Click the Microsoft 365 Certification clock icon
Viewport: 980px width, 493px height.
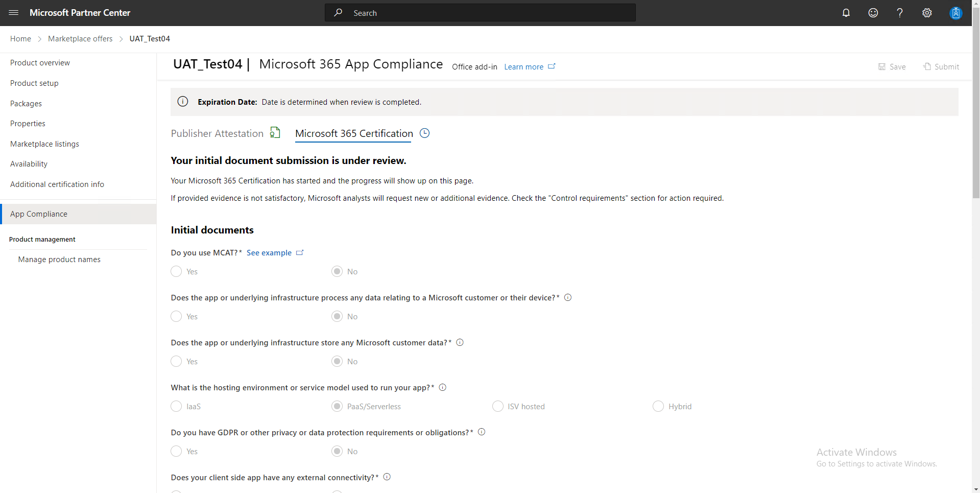point(424,133)
